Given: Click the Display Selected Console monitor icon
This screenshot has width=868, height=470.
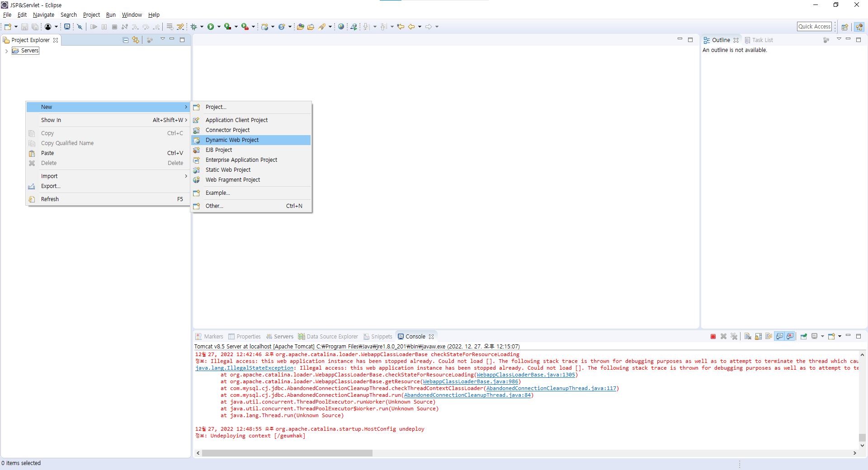Looking at the screenshot, I should (814, 336).
